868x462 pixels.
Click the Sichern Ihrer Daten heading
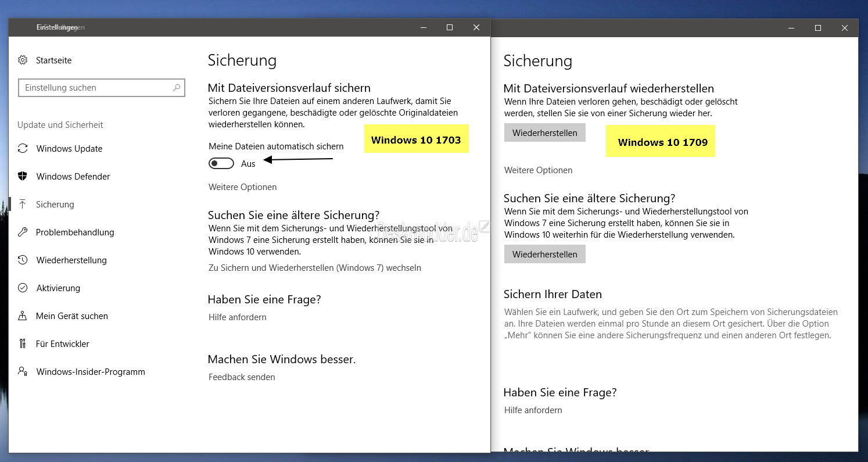point(553,294)
